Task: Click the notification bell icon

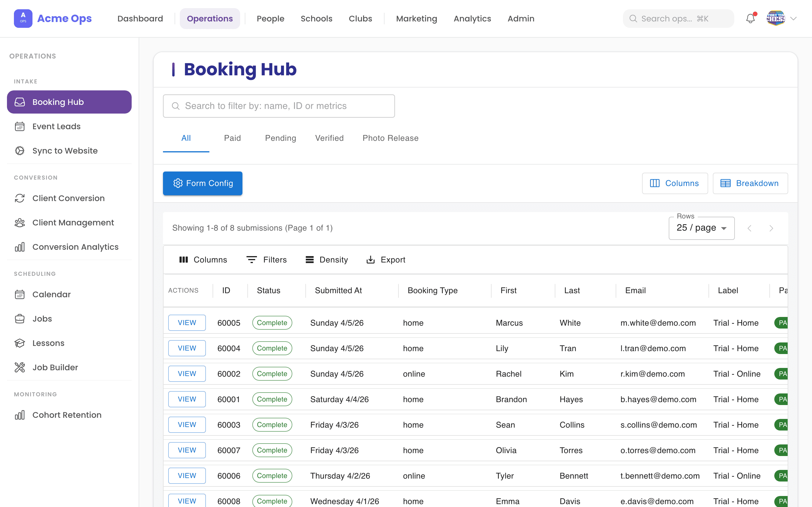Action: tap(750, 19)
